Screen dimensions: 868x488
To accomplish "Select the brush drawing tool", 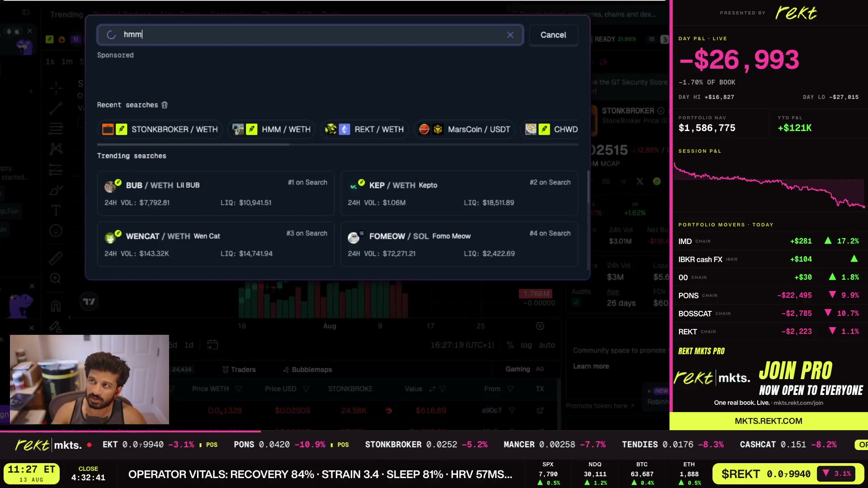I will point(56,190).
